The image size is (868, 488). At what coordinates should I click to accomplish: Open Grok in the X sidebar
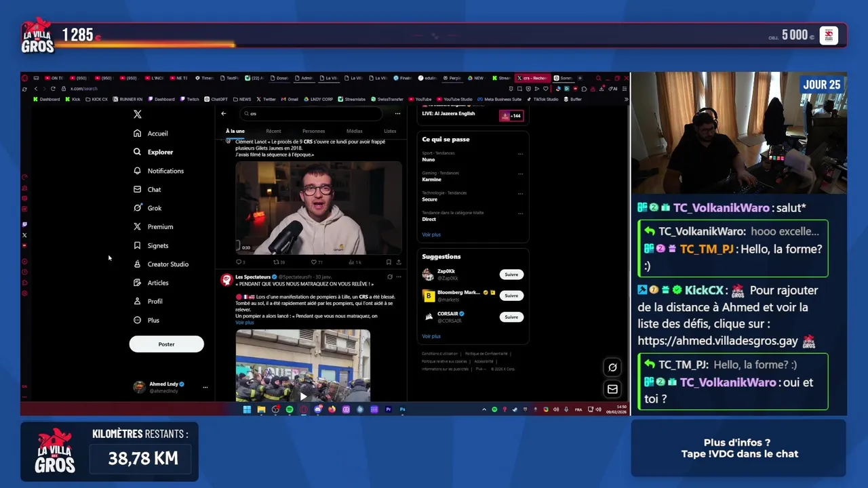[x=147, y=208]
